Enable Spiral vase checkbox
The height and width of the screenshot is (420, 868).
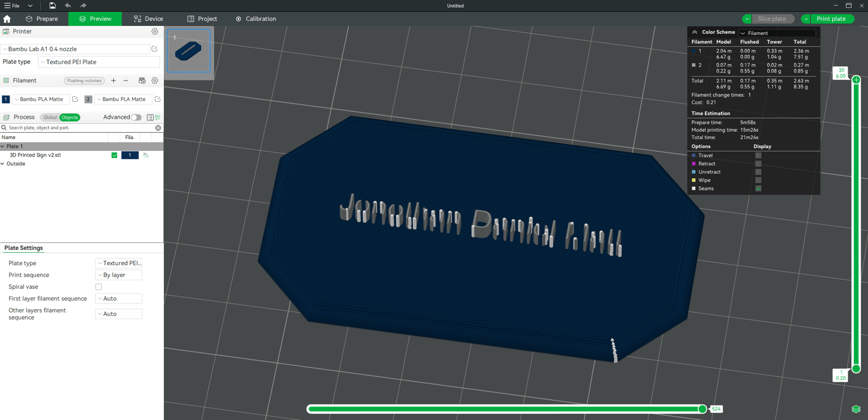(98, 287)
